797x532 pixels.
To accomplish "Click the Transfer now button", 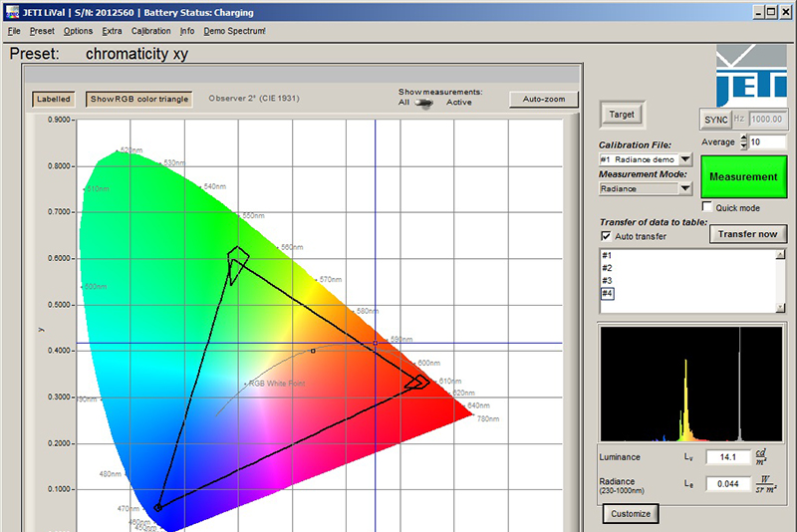I will [x=748, y=234].
